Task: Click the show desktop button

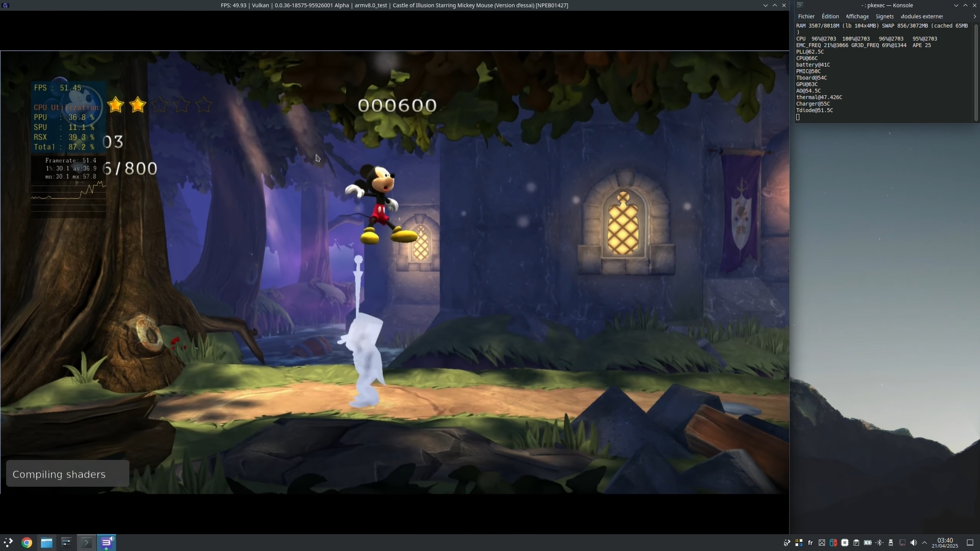Action: pos(970,543)
